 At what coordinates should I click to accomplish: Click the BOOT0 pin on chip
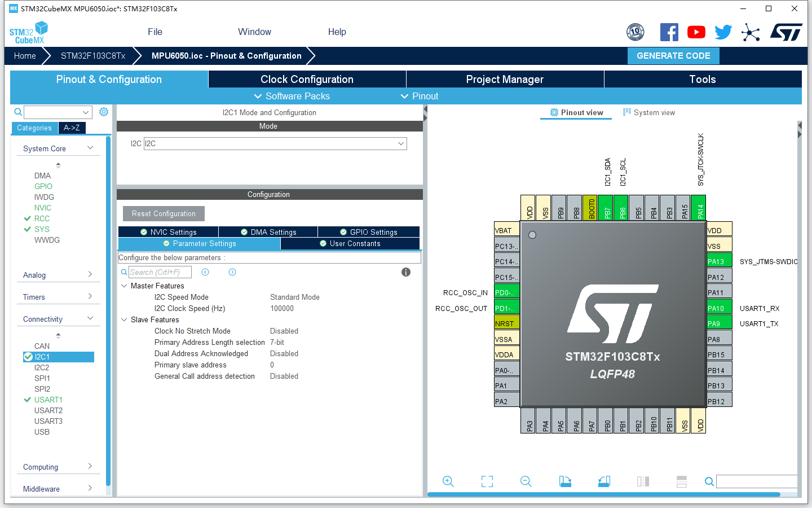(x=589, y=208)
